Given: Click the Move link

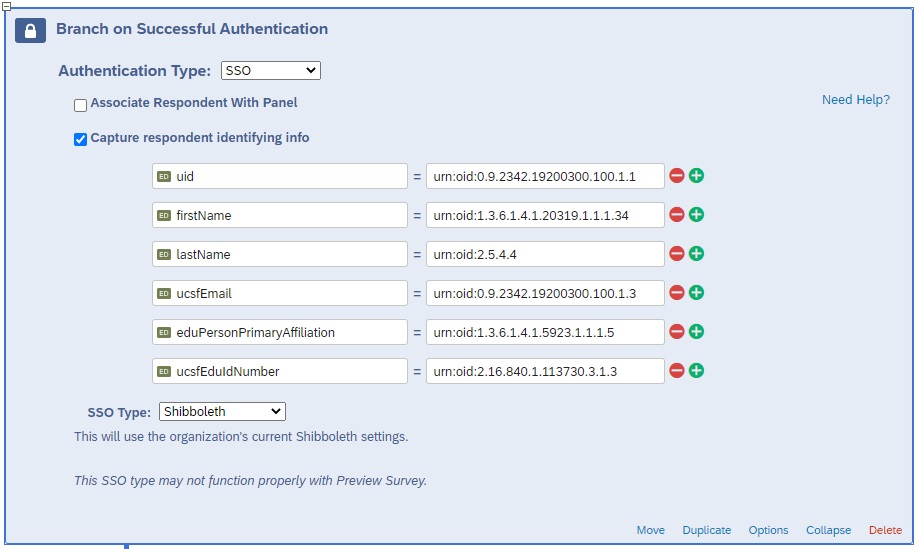Looking at the screenshot, I should click(x=650, y=530).
